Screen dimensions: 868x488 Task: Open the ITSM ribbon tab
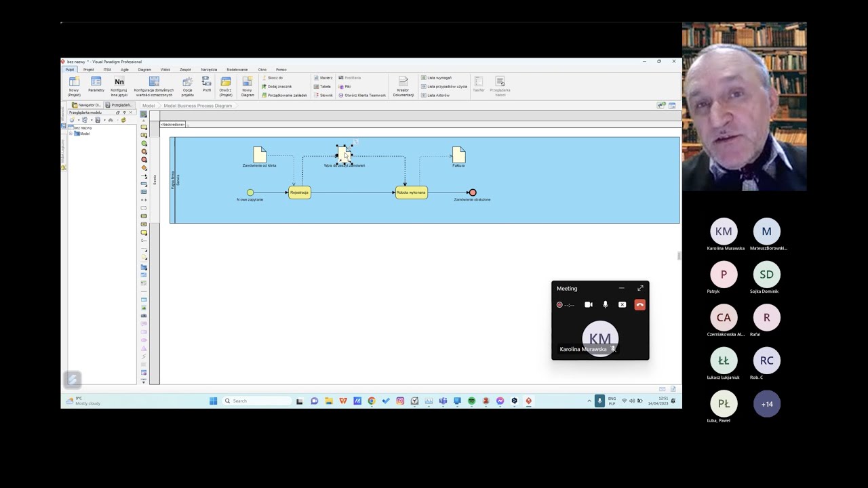tap(107, 69)
